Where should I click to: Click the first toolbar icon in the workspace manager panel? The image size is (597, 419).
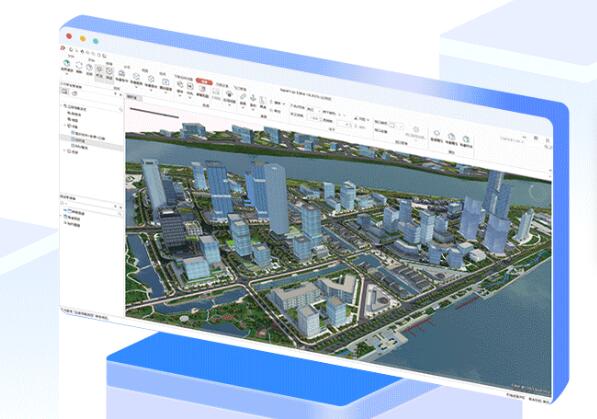click(x=65, y=92)
